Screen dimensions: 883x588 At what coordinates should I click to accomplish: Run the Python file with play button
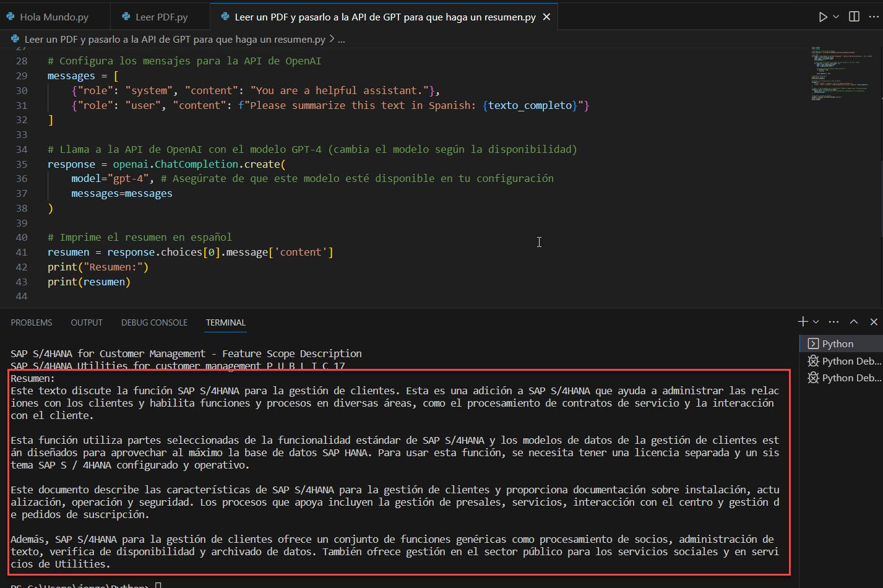[822, 17]
